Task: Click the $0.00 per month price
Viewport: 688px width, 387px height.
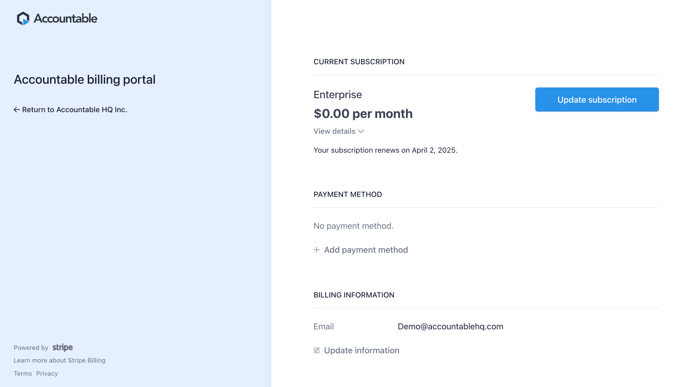Action: (363, 114)
